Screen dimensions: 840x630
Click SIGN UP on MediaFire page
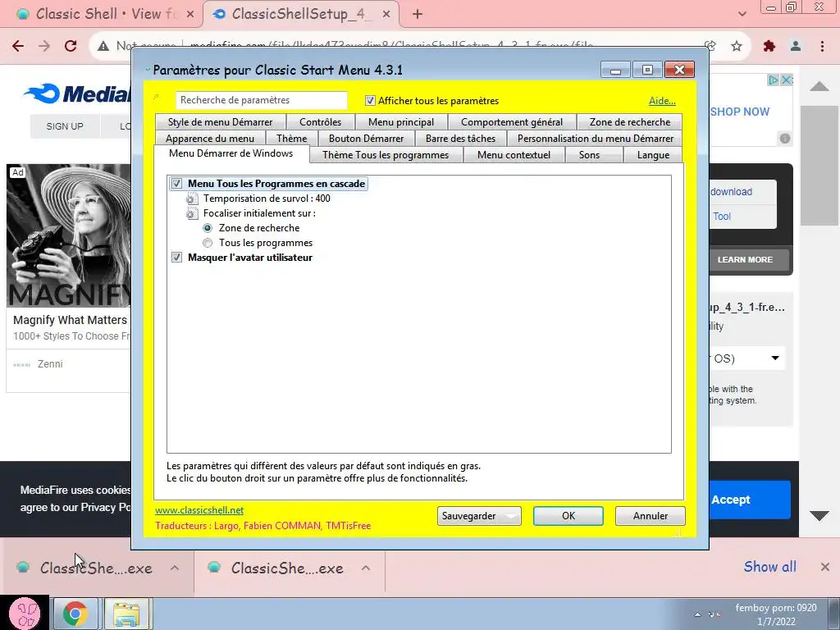(65, 126)
